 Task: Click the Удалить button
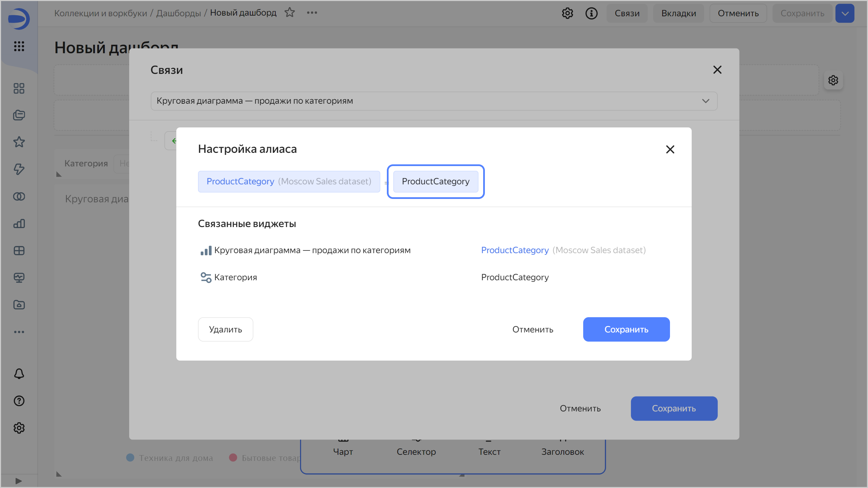tap(225, 329)
